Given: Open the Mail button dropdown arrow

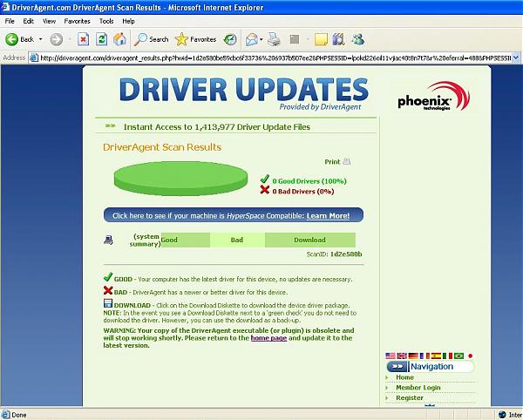Looking at the screenshot, I should coord(261,39).
